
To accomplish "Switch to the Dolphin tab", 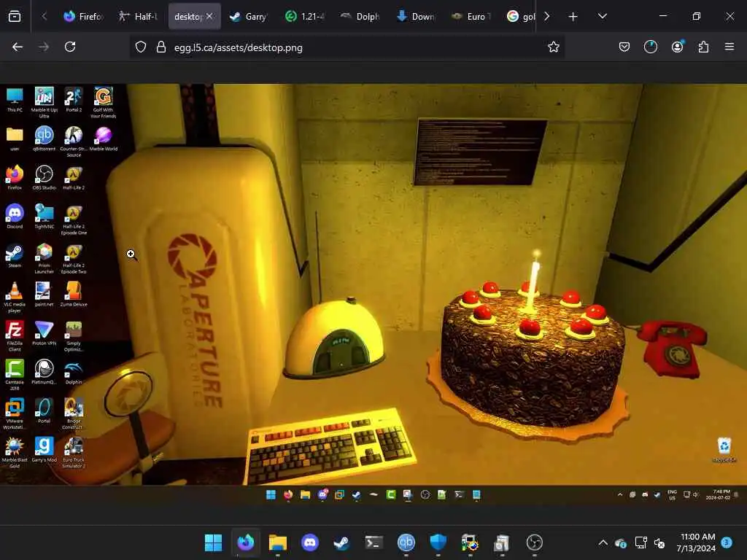I will (360, 17).
